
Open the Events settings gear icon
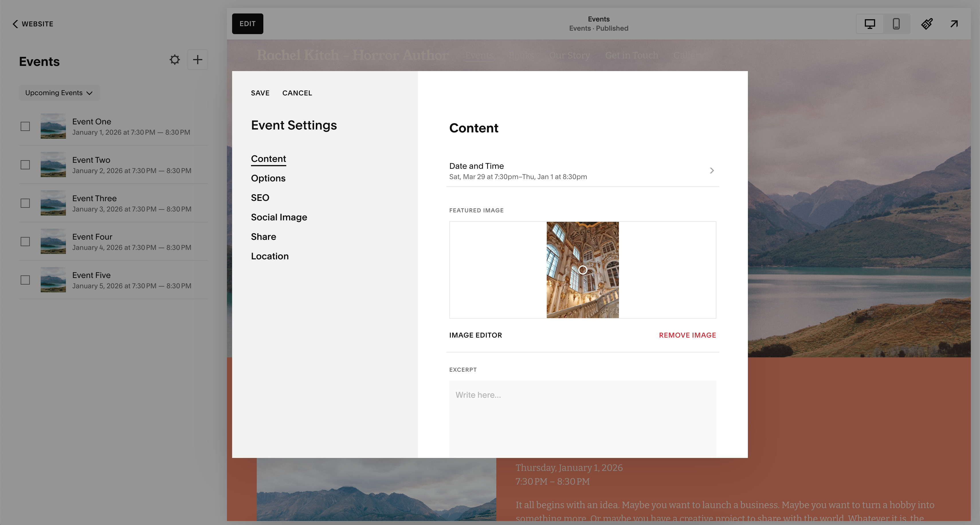pyautogui.click(x=175, y=60)
